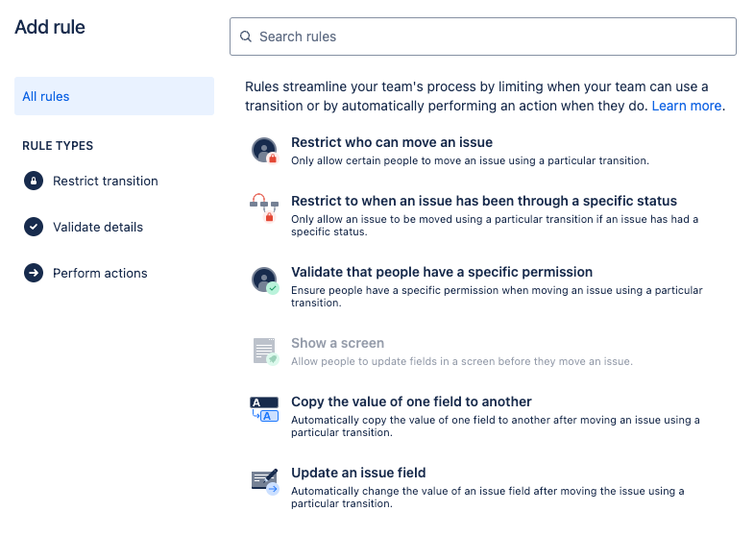
Task: Click the Restrict transition lock icon
Action: point(34,181)
